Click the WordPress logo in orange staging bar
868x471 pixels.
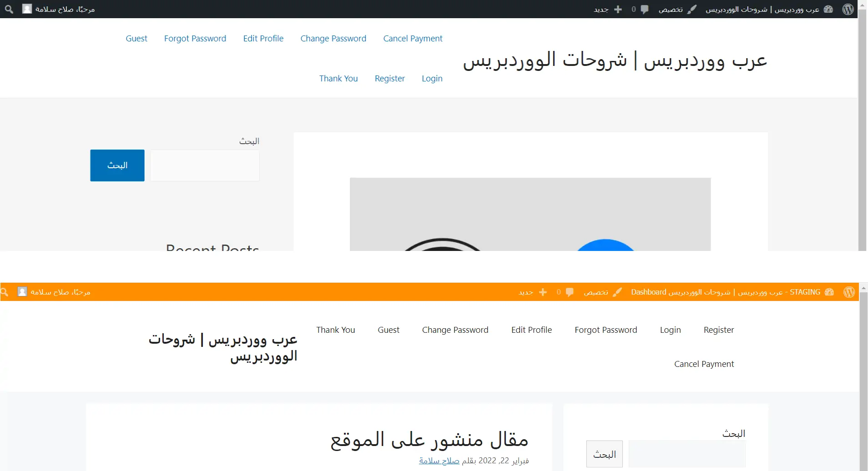click(x=849, y=292)
